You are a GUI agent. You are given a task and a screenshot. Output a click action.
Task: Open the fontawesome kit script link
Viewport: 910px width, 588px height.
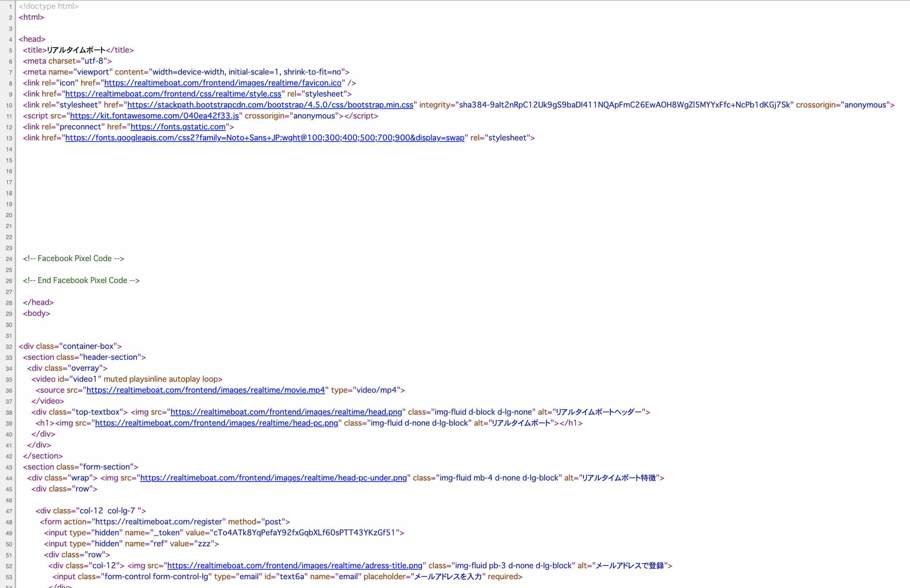(155, 116)
